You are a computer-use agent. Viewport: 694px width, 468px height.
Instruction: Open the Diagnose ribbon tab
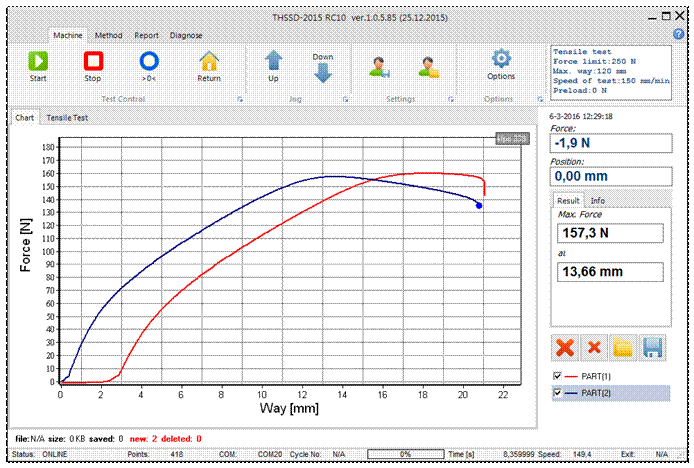coord(186,35)
